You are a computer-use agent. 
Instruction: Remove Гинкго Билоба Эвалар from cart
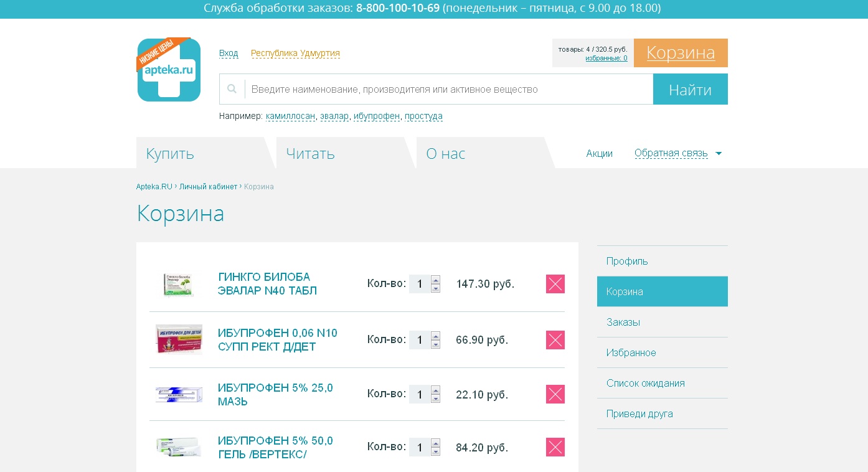[555, 284]
